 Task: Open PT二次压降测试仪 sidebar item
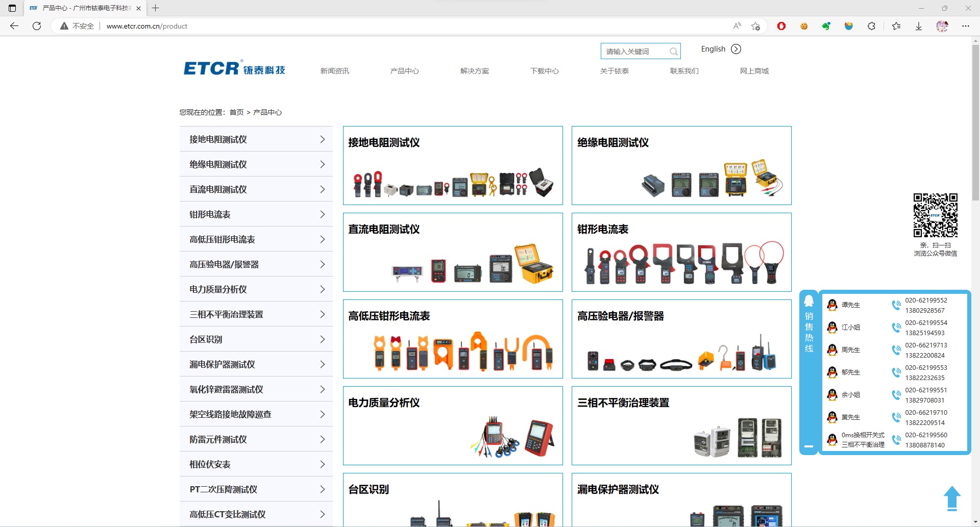tap(256, 489)
